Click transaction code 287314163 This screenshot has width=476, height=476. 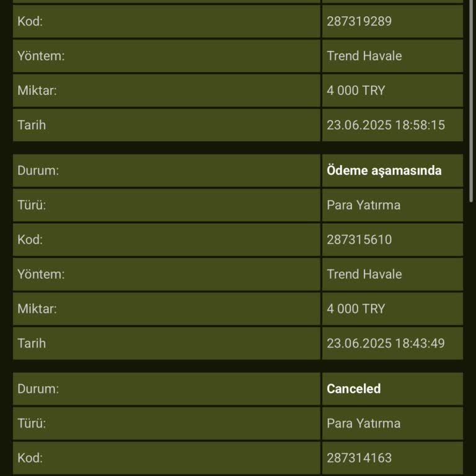click(359, 458)
